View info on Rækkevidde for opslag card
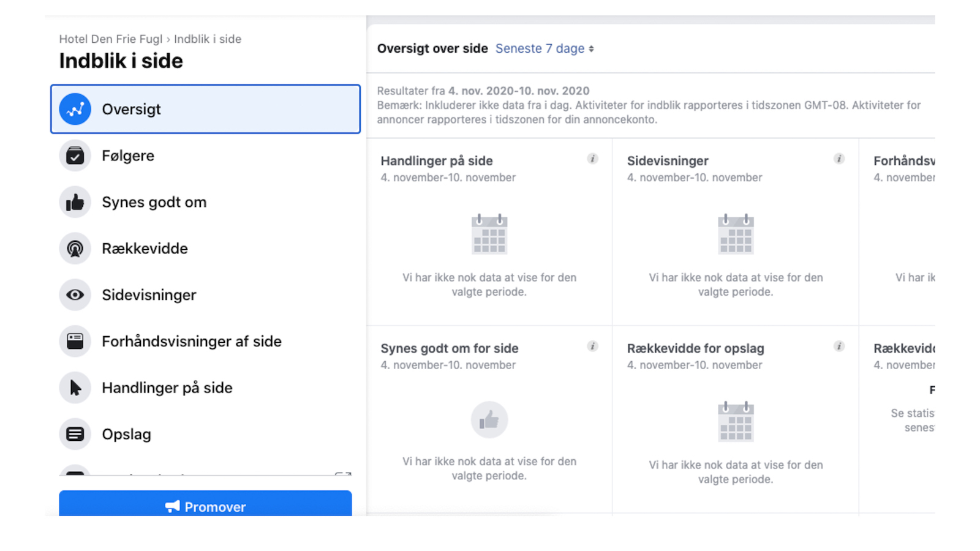 point(839,346)
